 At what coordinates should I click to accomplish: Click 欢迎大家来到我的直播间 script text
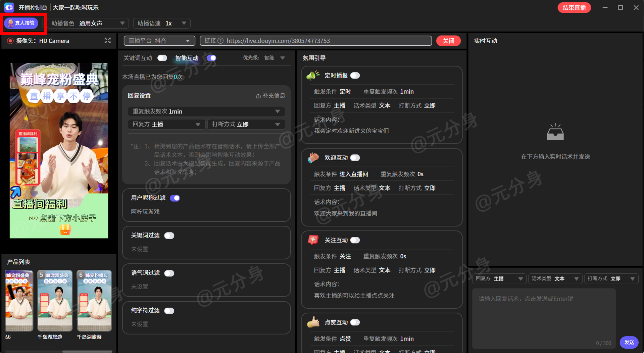coord(346,214)
